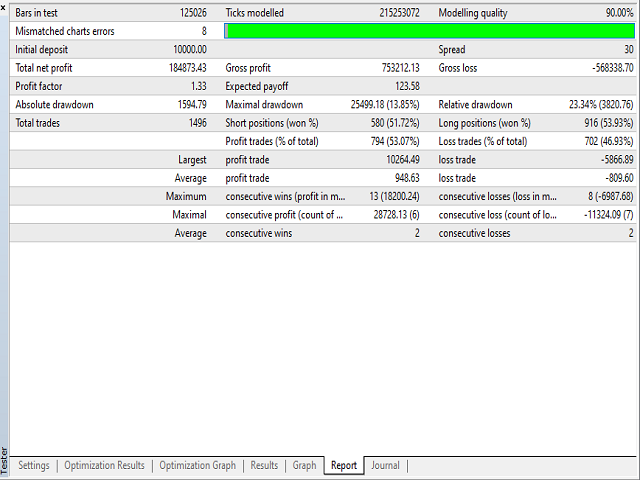Show the Graph tab
Image resolution: width=640 pixels, height=480 pixels.
coord(304,465)
